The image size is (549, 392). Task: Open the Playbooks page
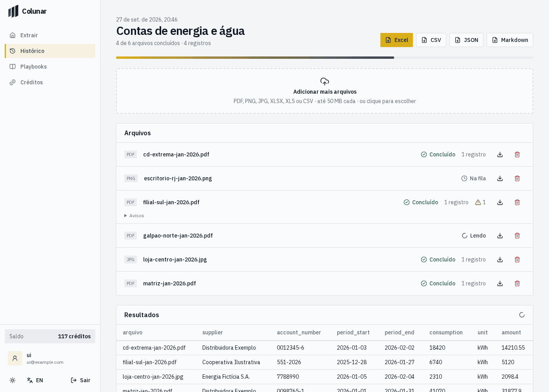coord(50,67)
